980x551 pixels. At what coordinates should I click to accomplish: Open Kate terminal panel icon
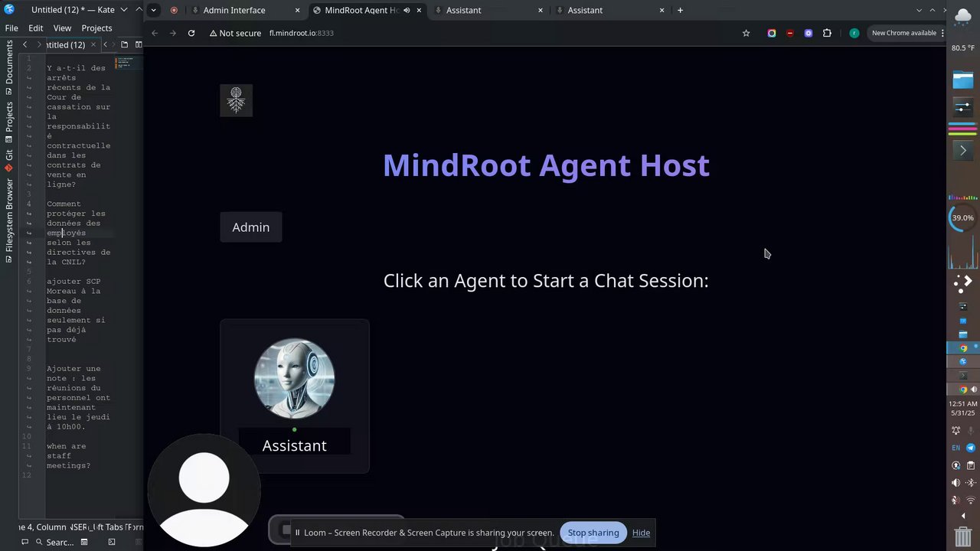pyautogui.click(x=112, y=542)
